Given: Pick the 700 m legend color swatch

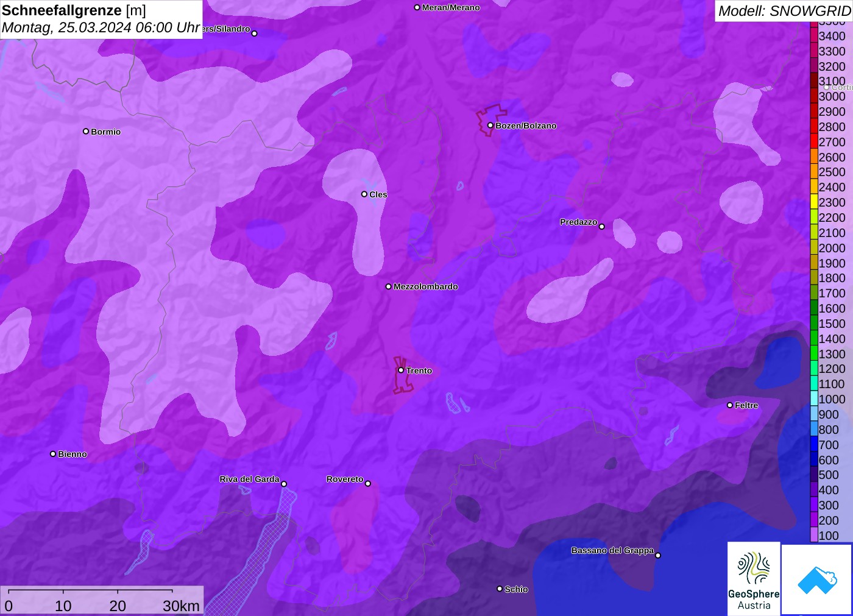Looking at the screenshot, I should click(x=814, y=444).
